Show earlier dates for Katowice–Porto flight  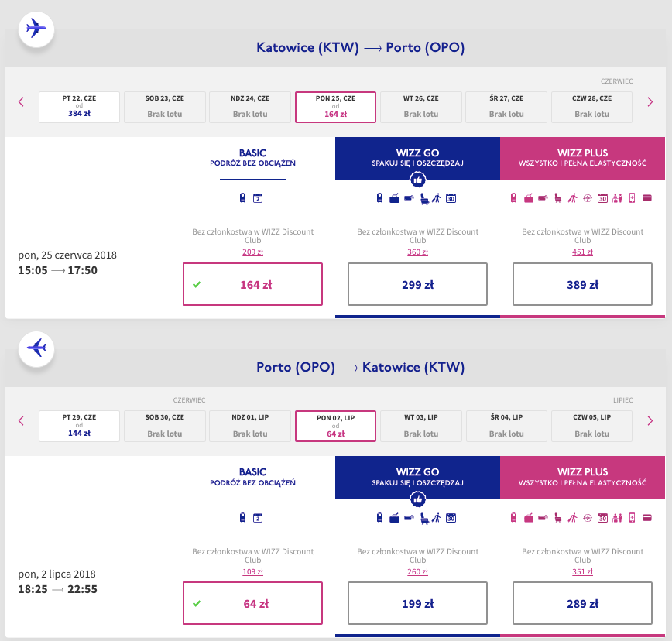point(21,102)
